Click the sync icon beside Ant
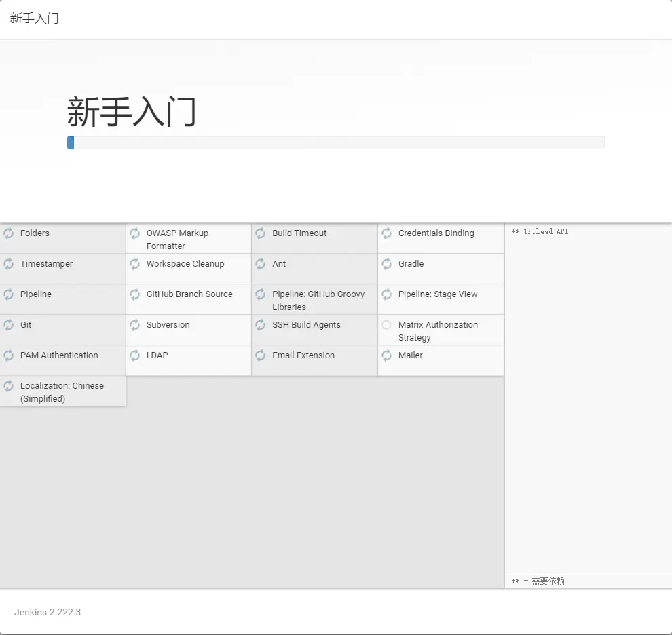672x635 pixels. pos(260,263)
